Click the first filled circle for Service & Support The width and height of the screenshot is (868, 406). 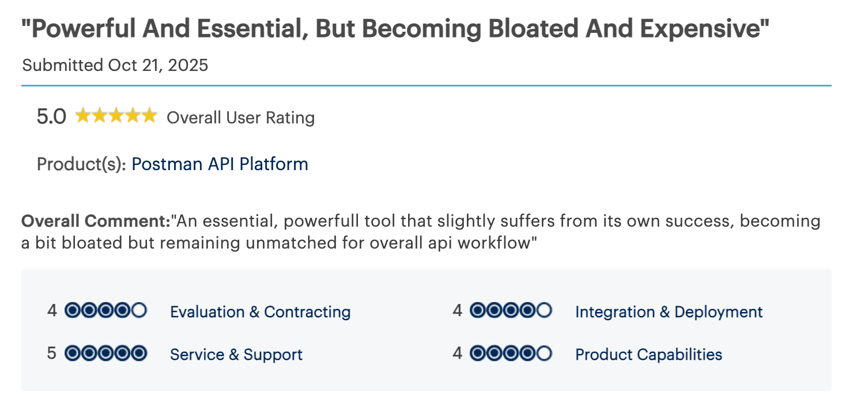click(x=72, y=353)
